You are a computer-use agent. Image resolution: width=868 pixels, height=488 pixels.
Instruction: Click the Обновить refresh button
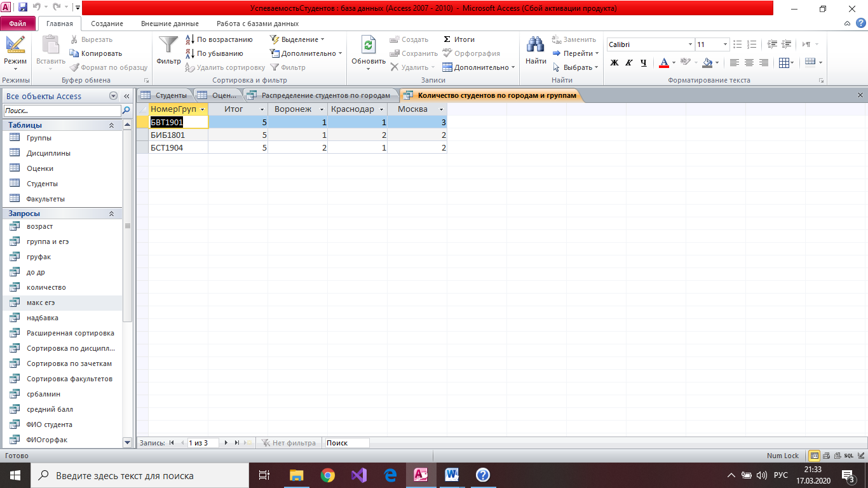369,52
